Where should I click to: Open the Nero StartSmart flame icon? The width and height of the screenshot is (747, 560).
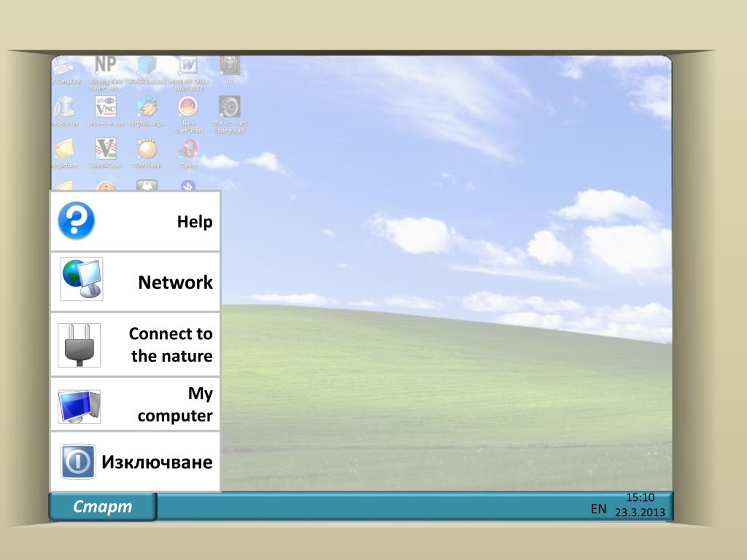point(189,114)
